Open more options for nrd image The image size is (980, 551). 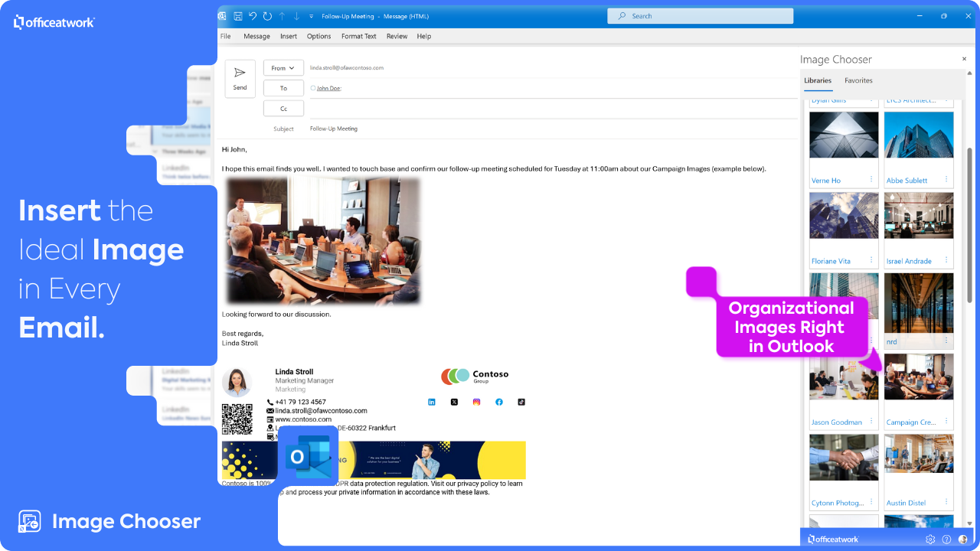[x=946, y=341]
